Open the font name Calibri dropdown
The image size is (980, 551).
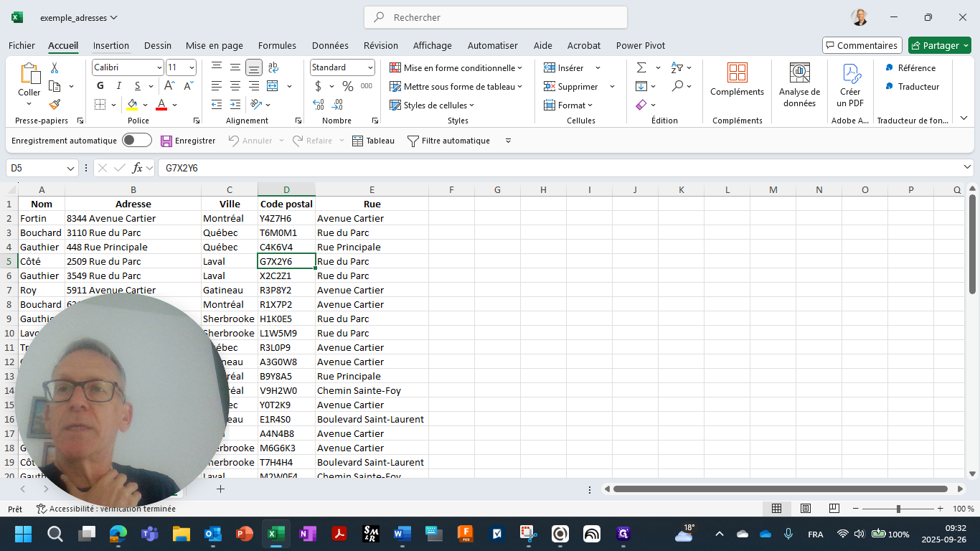click(x=159, y=67)
